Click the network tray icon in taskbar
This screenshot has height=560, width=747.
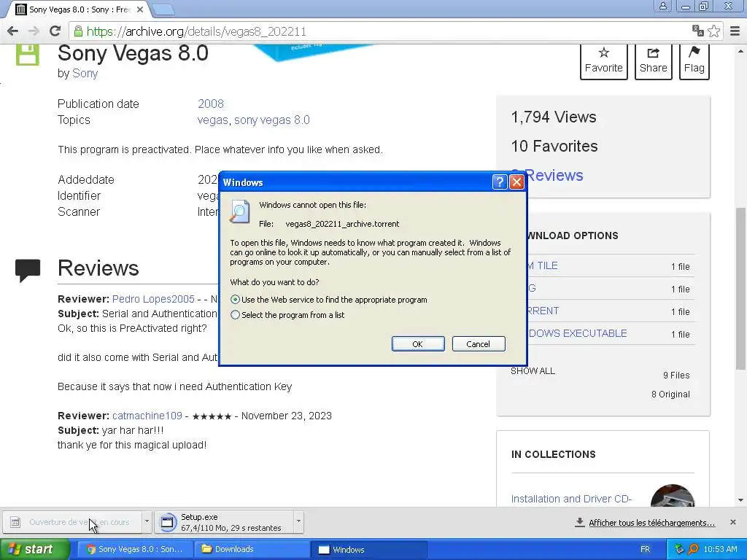(679, 549)
